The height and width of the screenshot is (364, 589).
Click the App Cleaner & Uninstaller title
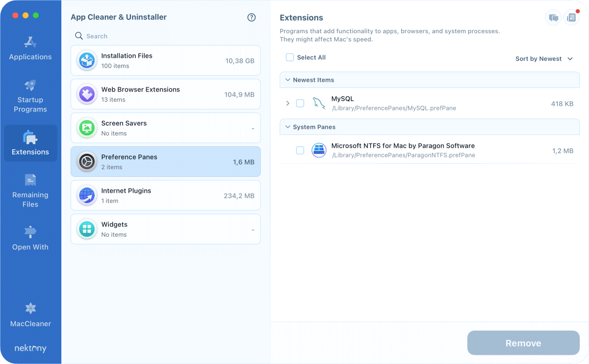119,17
